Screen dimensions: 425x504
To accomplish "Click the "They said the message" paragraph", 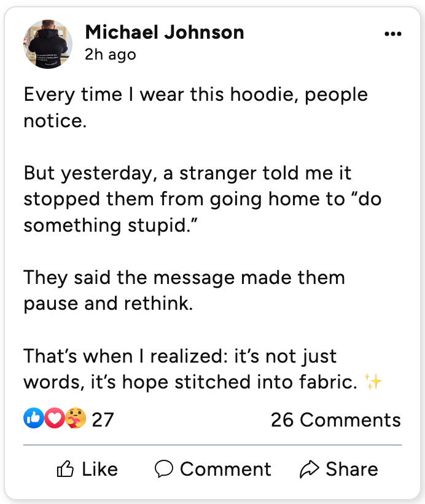I will coord(184,290).
